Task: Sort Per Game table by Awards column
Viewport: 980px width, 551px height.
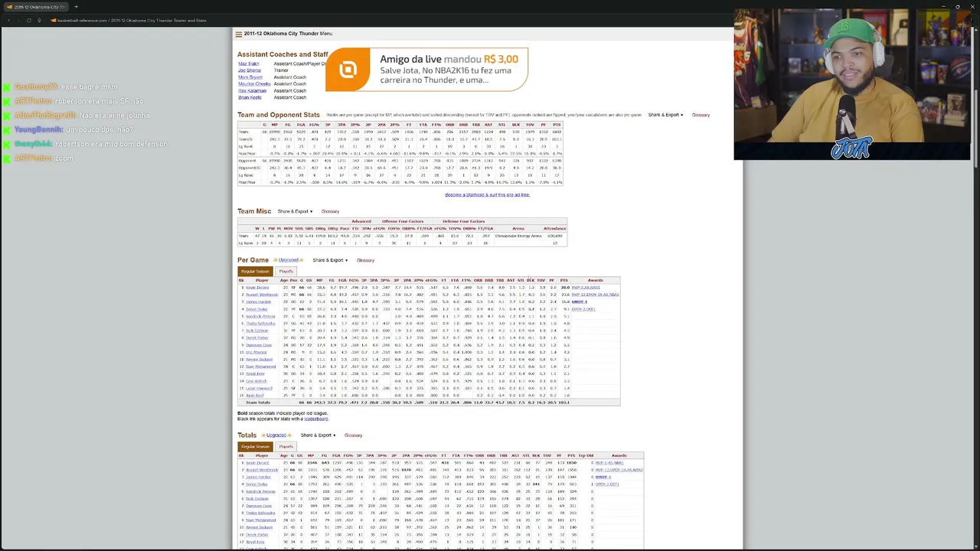Action: (x=596, y=280)
